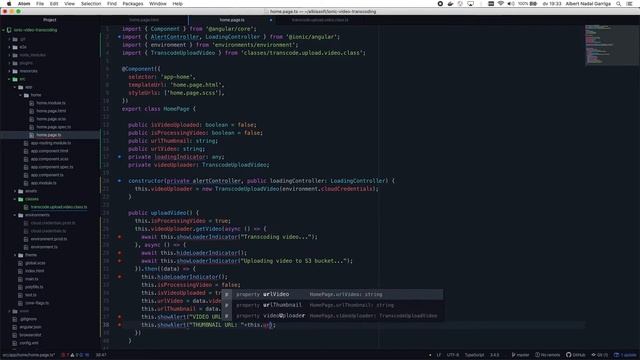This screenshot has width=640, height=360.
Task: Pick videoUploader autocomplete suggestion
Action: tap(332, 316)
